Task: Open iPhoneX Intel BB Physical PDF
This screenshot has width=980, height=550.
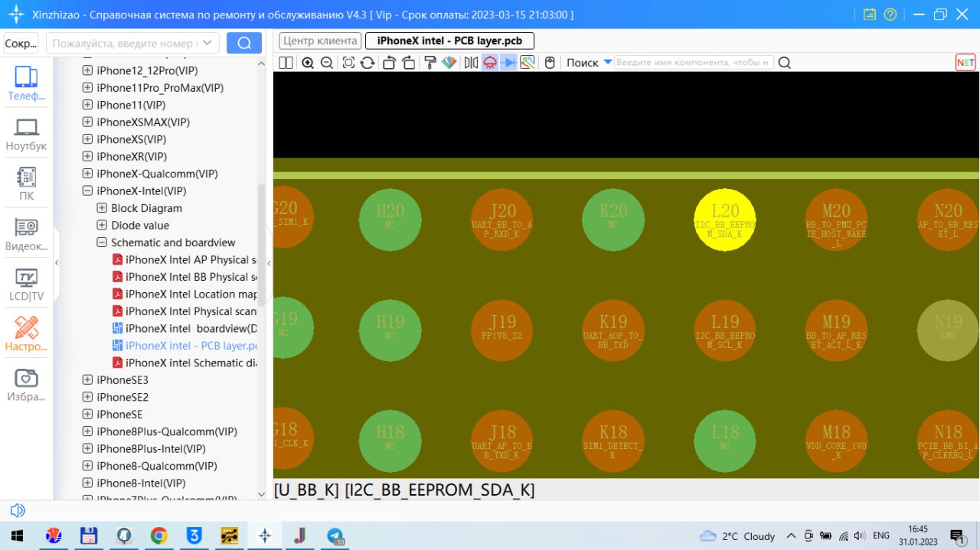Action: tap(185, 277)
